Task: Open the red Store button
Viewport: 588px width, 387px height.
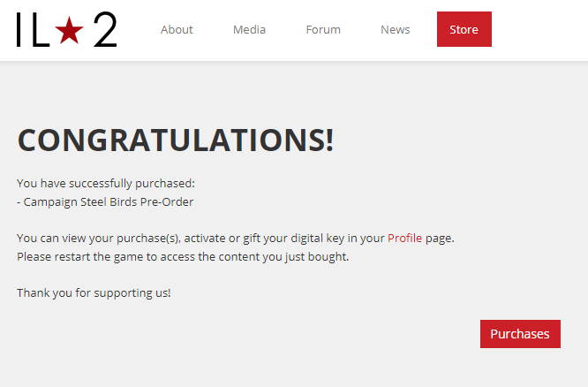Action: pos(464,29)
